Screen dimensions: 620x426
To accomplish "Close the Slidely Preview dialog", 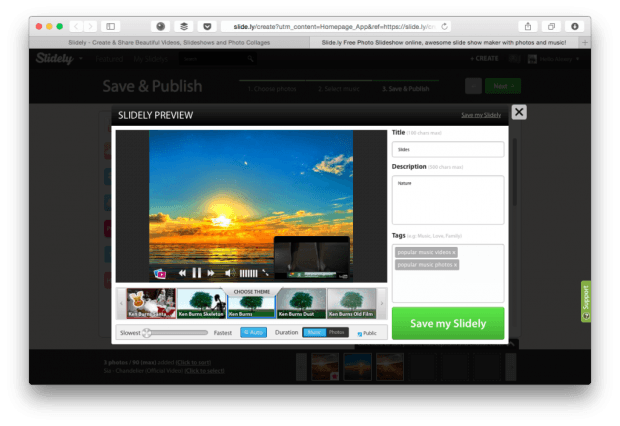I will click(519, 113).
